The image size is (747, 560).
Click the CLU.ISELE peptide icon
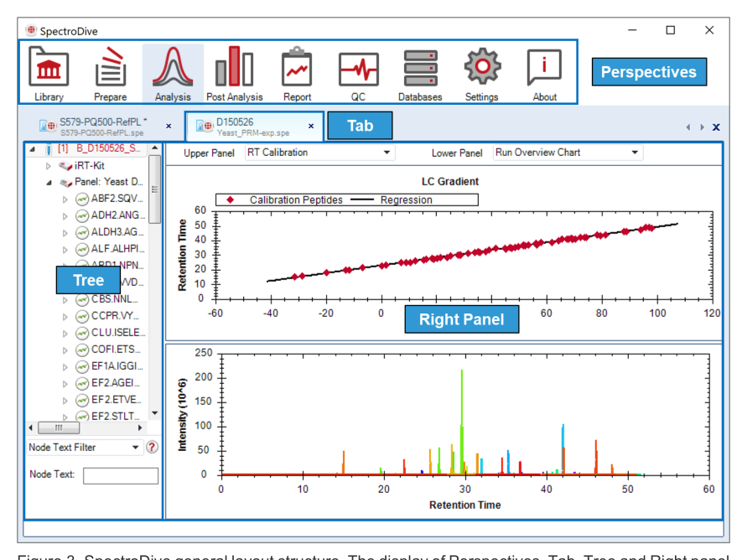(82, 333)
